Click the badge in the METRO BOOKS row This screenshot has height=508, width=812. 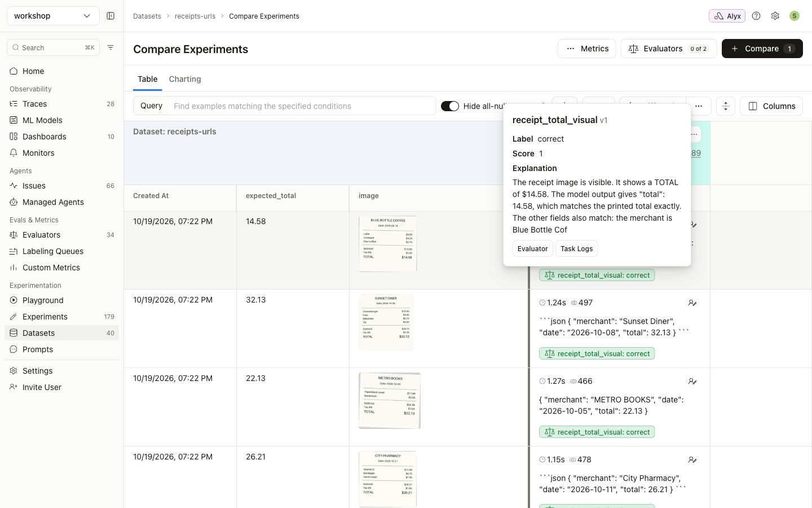(597, 432)
